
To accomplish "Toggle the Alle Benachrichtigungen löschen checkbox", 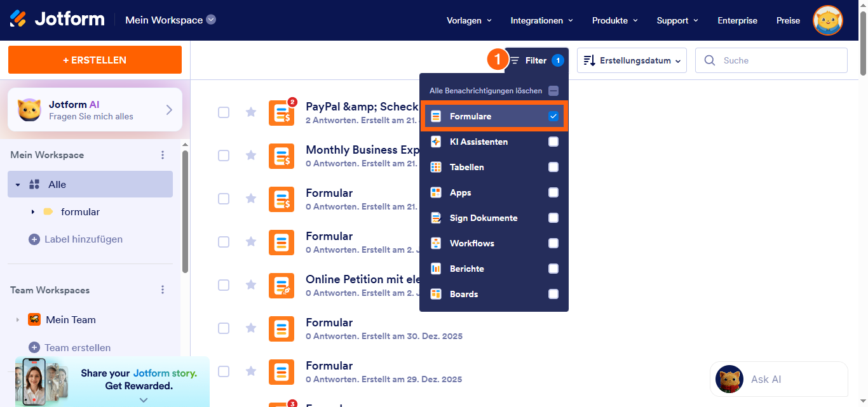I will pyautogui.click(x=553, y=91).
